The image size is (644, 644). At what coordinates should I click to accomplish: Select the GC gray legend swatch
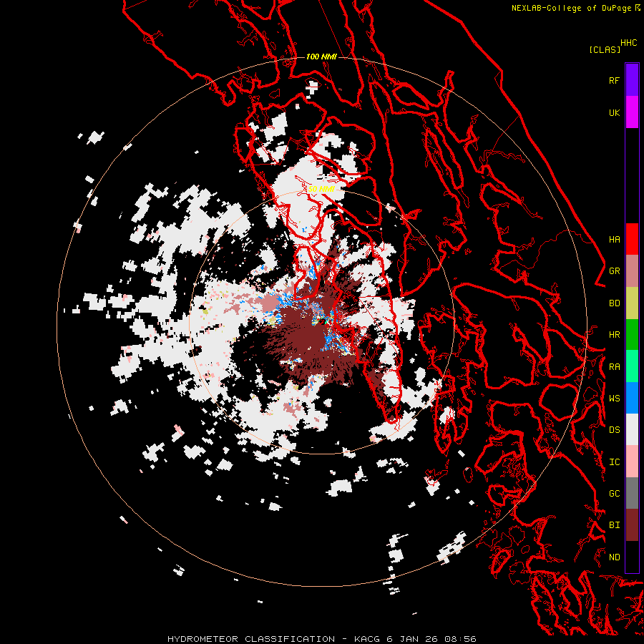click(632, 493)
